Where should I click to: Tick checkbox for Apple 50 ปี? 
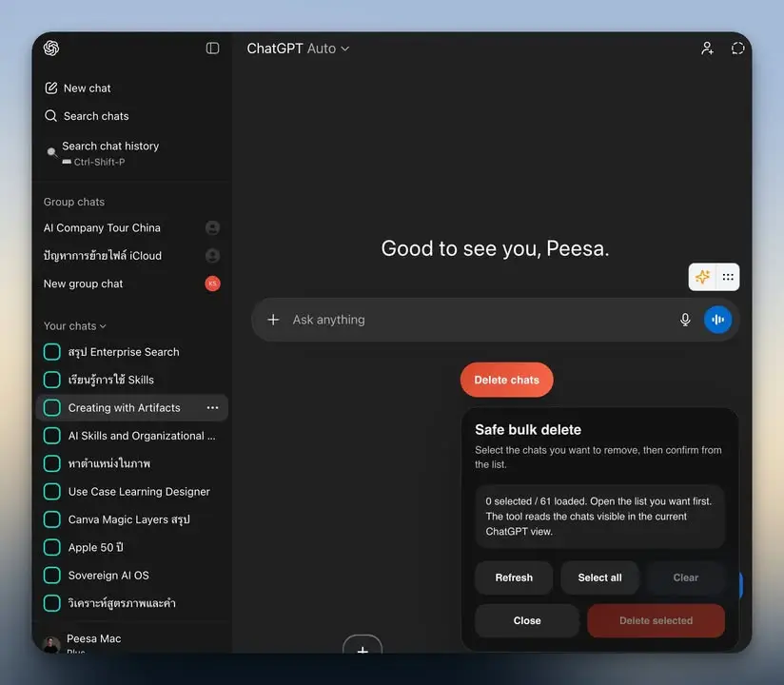tap(52, 547)
